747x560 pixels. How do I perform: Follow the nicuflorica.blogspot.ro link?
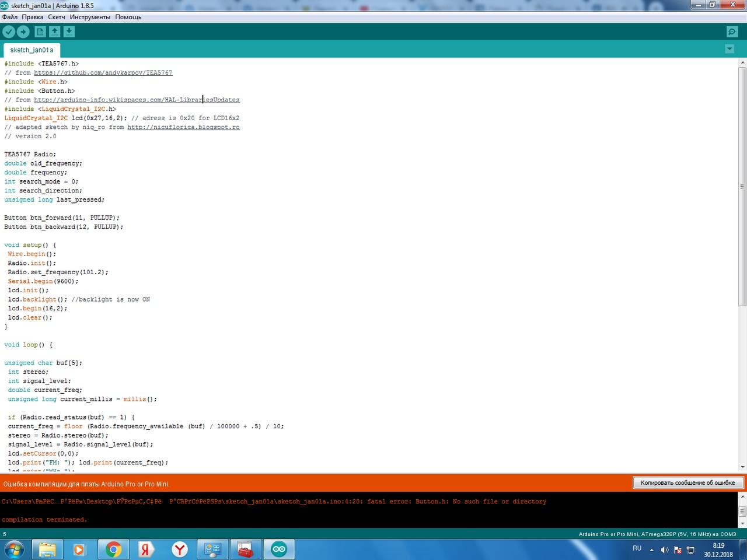[183, 127]
